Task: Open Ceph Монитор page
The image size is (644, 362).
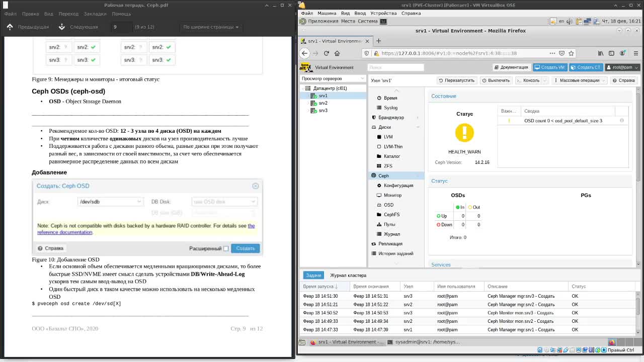Action: point(396,195)
